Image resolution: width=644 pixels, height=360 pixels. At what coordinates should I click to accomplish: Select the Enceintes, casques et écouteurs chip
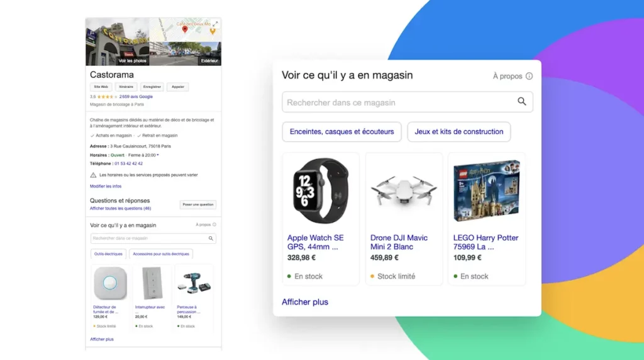(x=341, y=132)
